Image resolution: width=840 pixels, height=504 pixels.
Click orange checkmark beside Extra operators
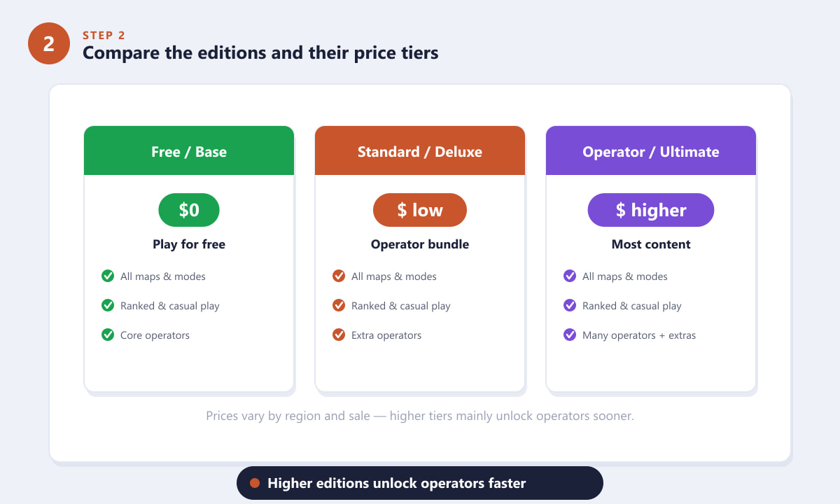(339, 335)
